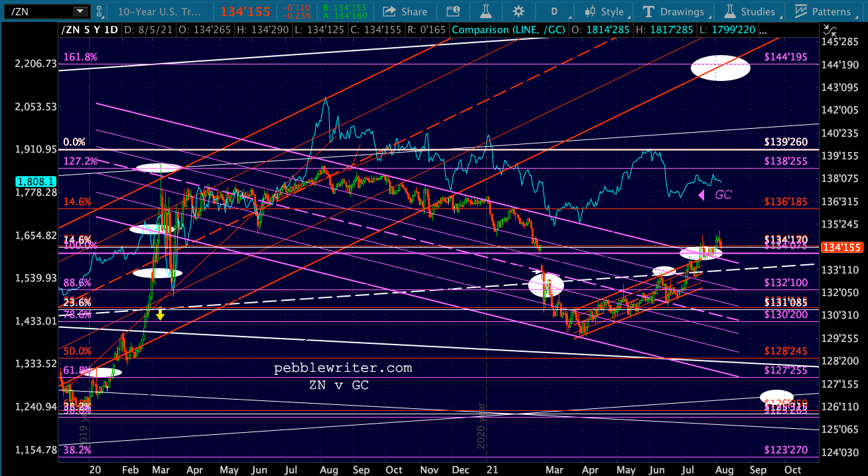Open the Drawings menu
This screenshot has width=868, height=476.
pos(674,11)
